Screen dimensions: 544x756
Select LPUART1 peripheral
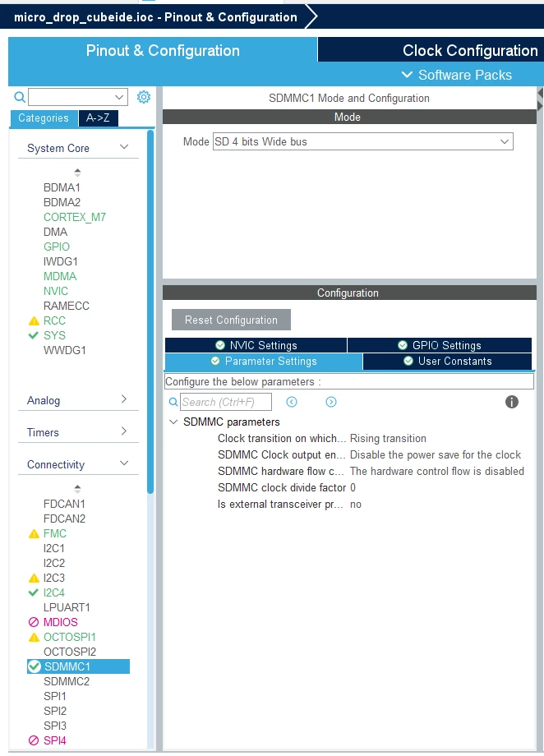coord(67,607)
